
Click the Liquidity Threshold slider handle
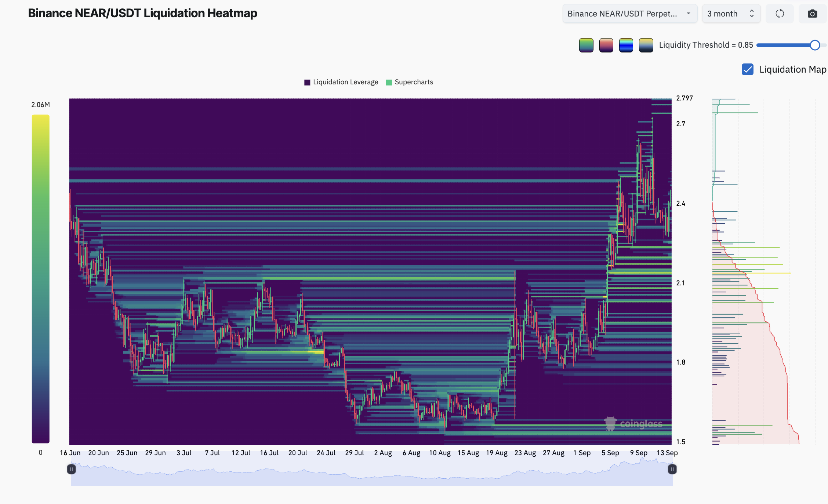815,45
